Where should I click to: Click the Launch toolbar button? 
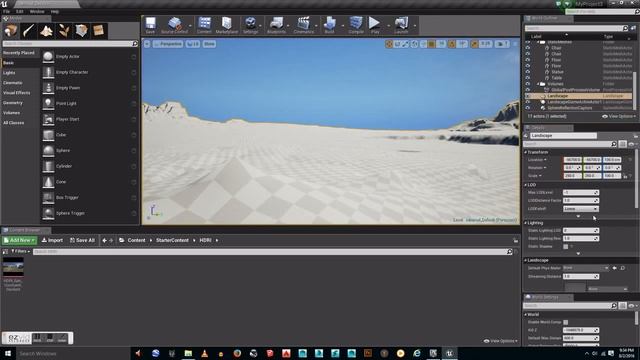tap(401, 25)
